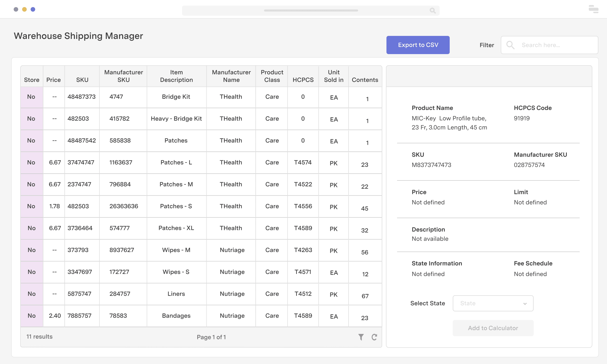Sort by the Price column header
The image size is (607, 364).
pos(54,80)
